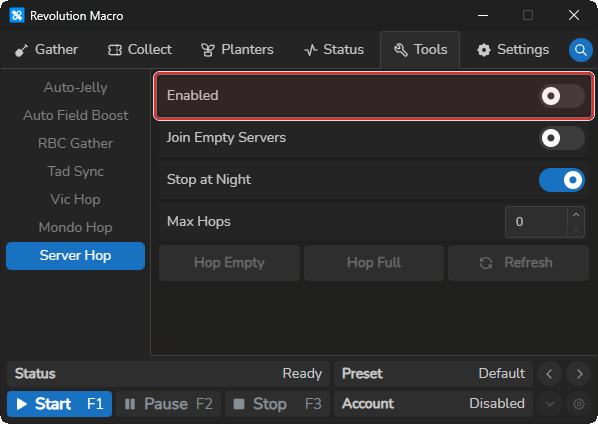Open Tad Sync sidebar item

76,171
